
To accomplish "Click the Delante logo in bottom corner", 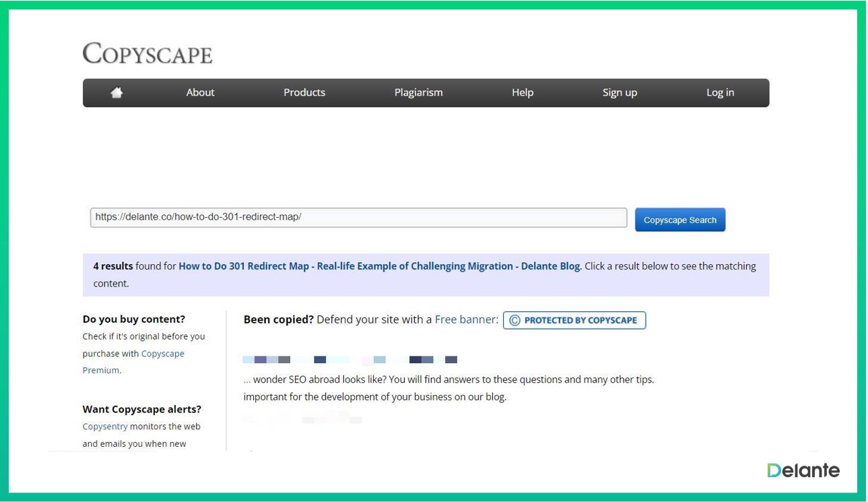I will [803, 470].
